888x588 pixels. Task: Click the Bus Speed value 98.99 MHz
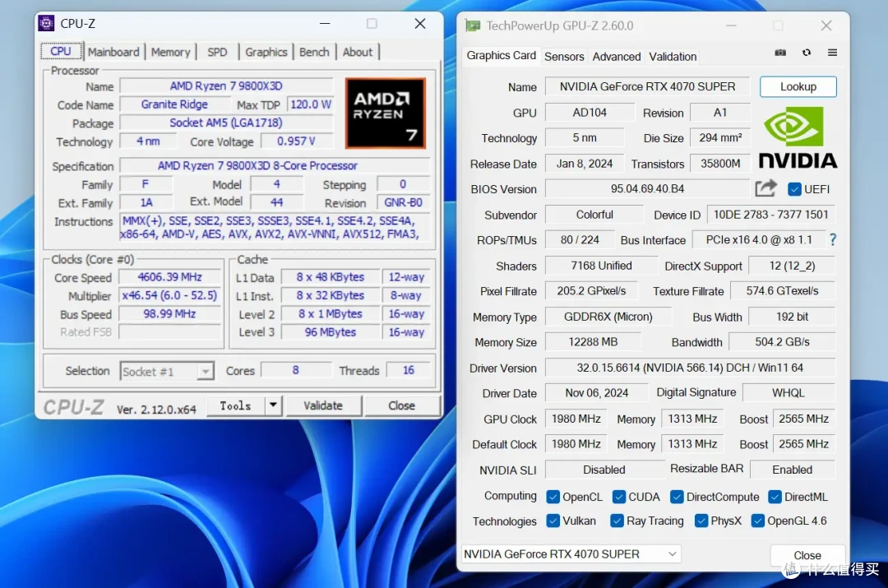(170, 314)
